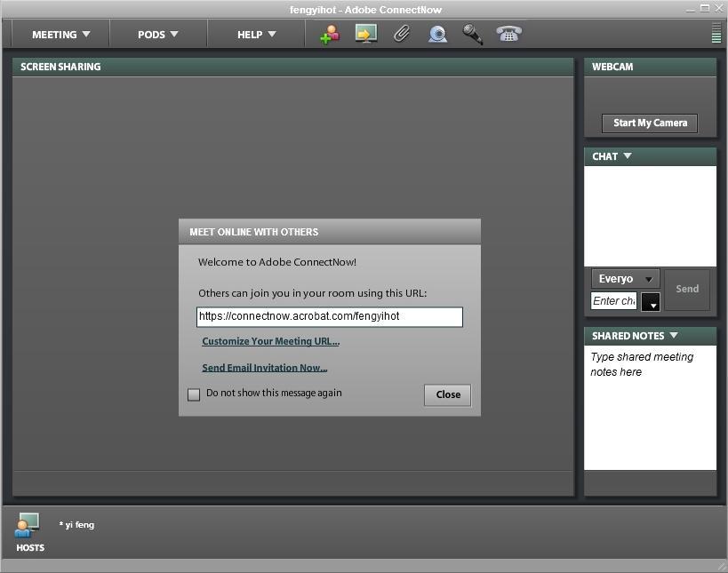Open the Help menu

256,35
